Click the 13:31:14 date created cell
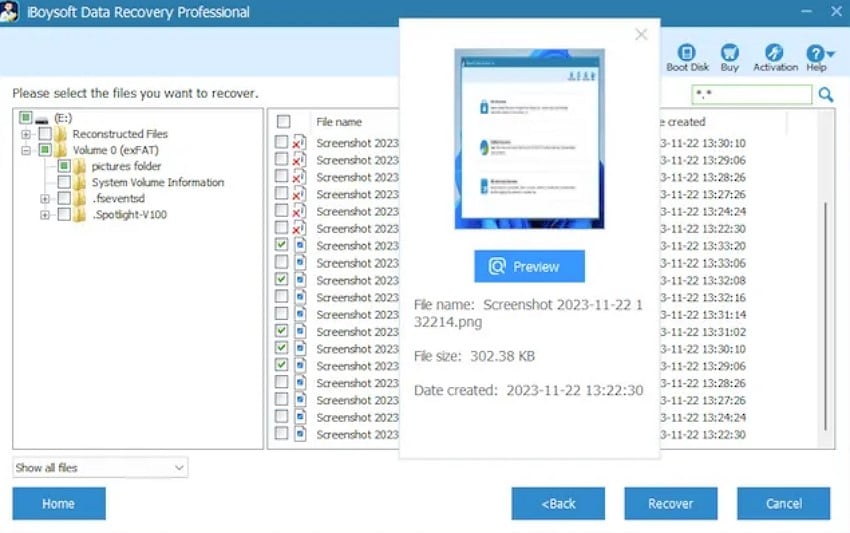The height and width of the screenshot is (533, 850). pyautogui.click(x=703, y=314)
